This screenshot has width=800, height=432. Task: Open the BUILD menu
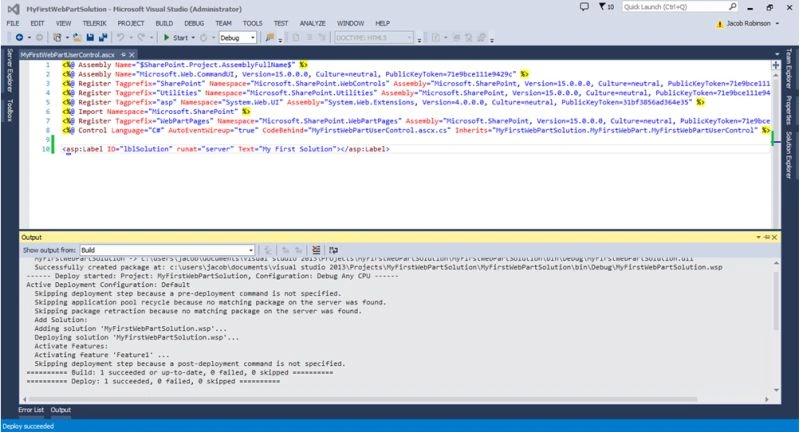(x=164, y=23)
